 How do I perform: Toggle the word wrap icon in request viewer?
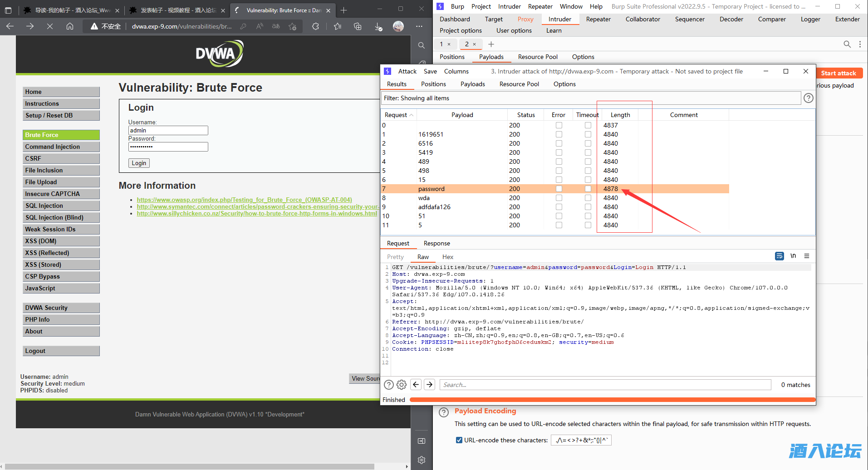779,256
